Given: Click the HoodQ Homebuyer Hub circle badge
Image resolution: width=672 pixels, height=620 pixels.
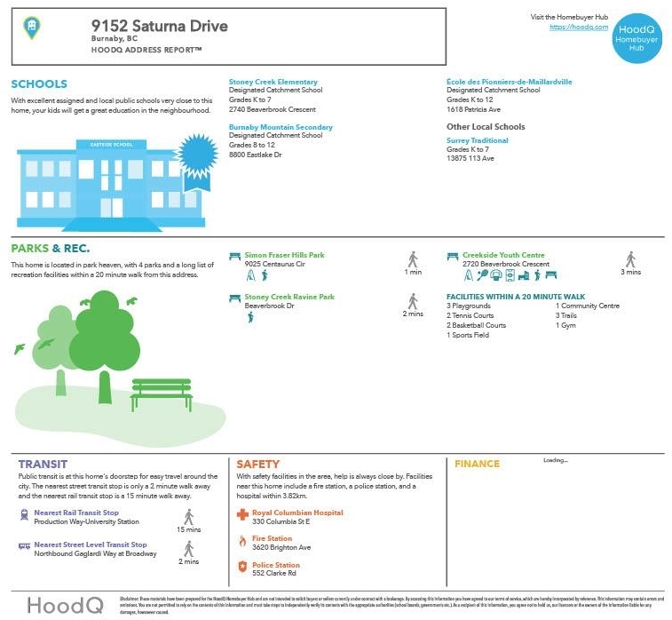Looking at the screenshot, I should pyautogui.click(x=636, y=38).
